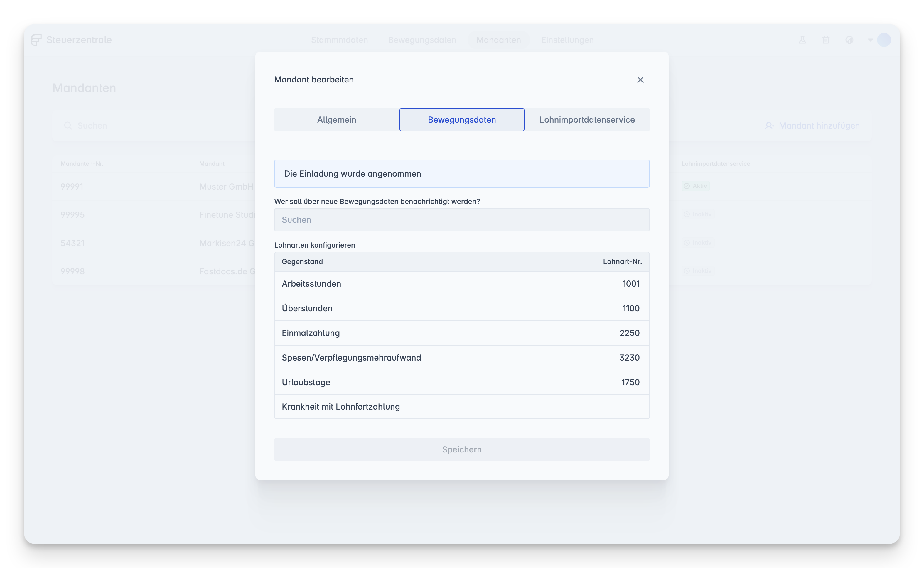
Task: Switch to the Allgemein tab
Action: pos(336,120)
